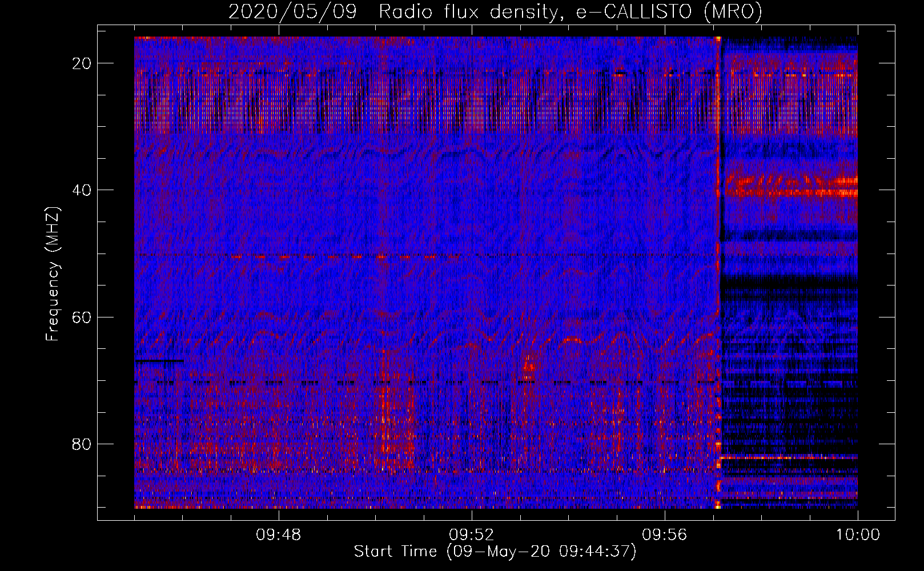The width and height of the screenshot is (924, 571).
Task: Click the '10:00' time tick label
Action: click(858, 535)
